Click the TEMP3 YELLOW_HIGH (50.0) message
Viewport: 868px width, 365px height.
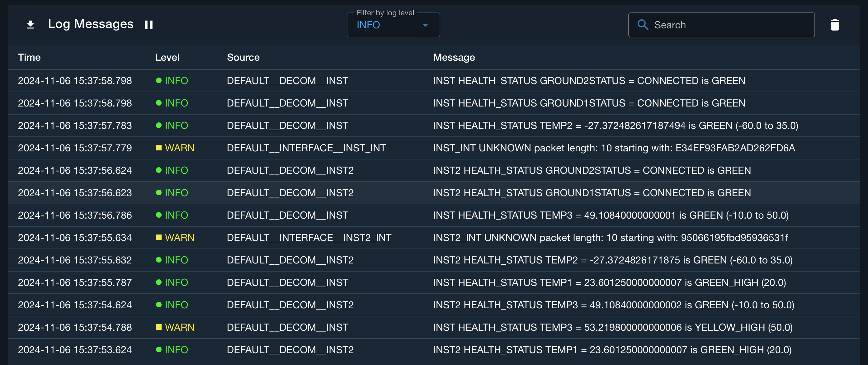tap(613, 327)
